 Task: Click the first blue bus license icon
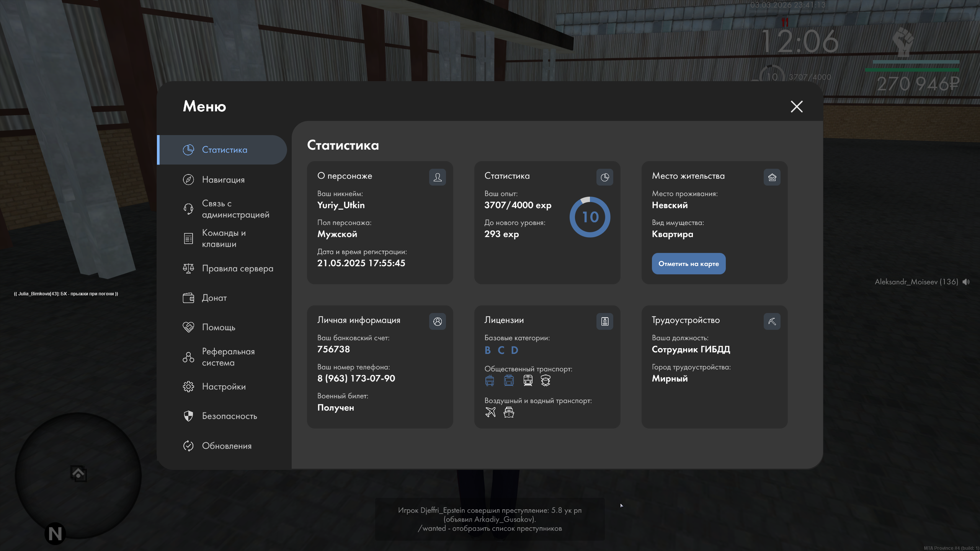490,380
